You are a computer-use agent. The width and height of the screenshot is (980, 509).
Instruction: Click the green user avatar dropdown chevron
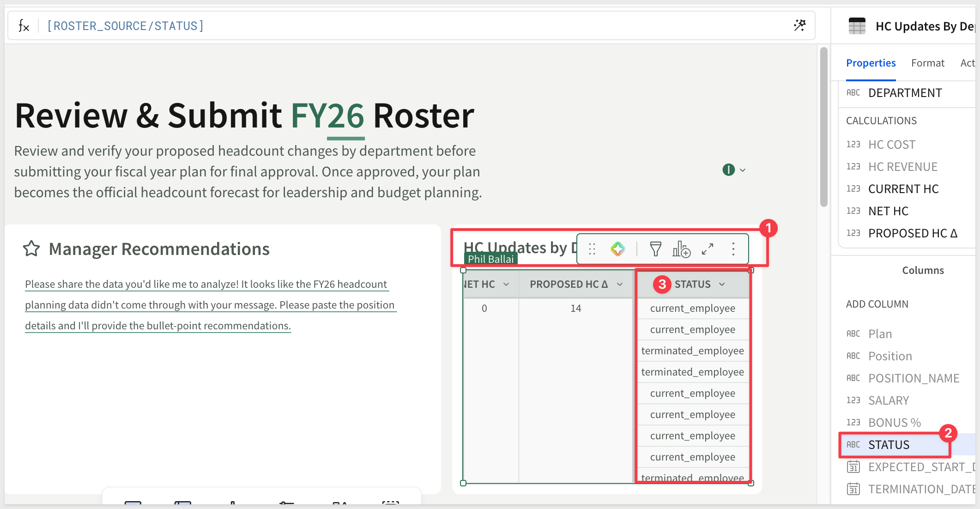(x=743, y=170)
